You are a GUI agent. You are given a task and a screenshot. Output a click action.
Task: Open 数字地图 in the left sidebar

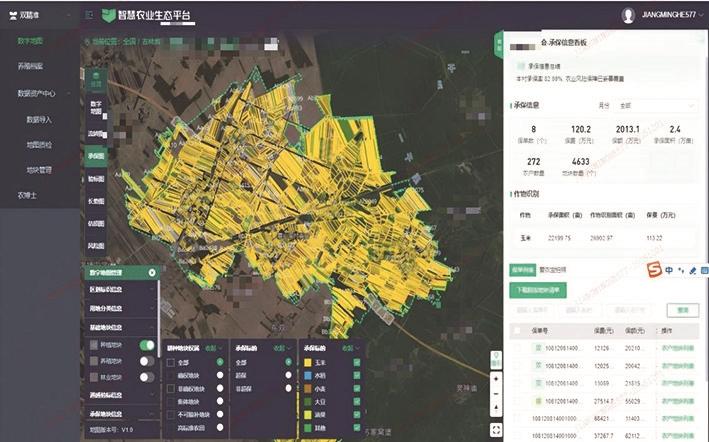click(x=31, y=42)
